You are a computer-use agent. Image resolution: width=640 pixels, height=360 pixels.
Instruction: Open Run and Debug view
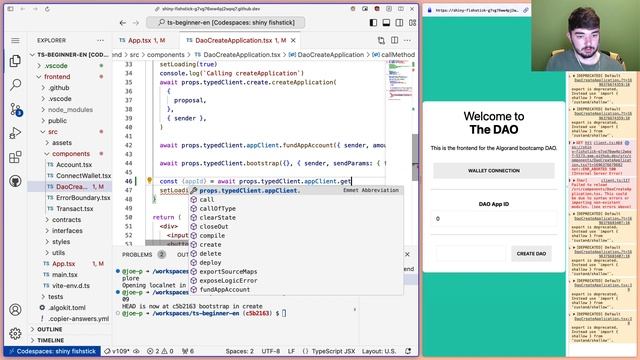pos(15,133)
